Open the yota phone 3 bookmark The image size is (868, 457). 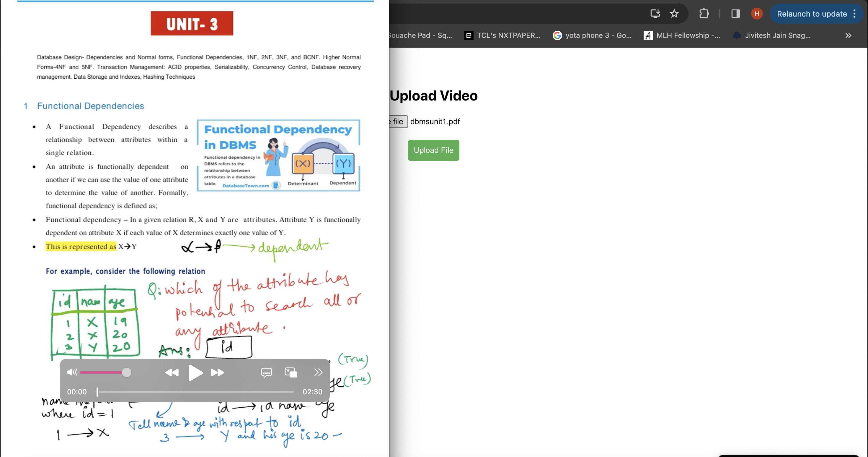[x=592, y=35]
